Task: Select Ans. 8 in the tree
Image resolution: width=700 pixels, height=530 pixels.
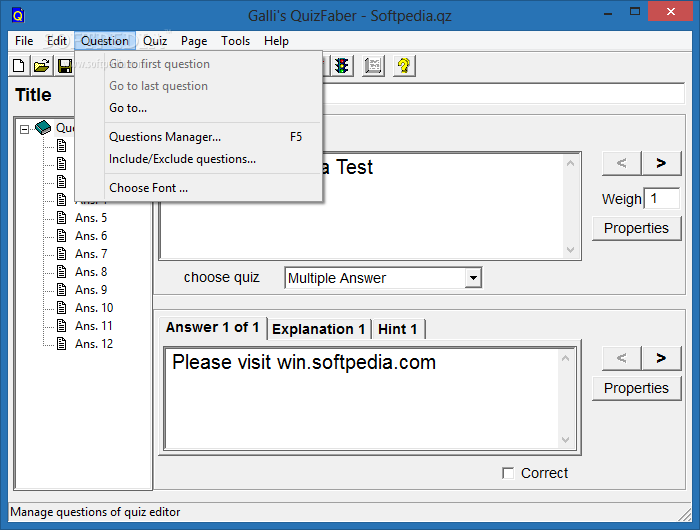Action: 91,272
